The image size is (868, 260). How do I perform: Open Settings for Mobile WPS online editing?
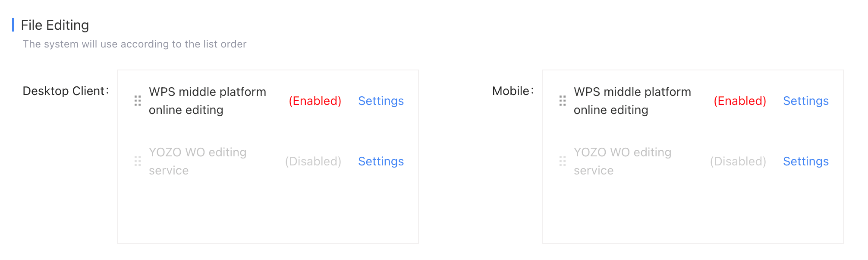806,101
